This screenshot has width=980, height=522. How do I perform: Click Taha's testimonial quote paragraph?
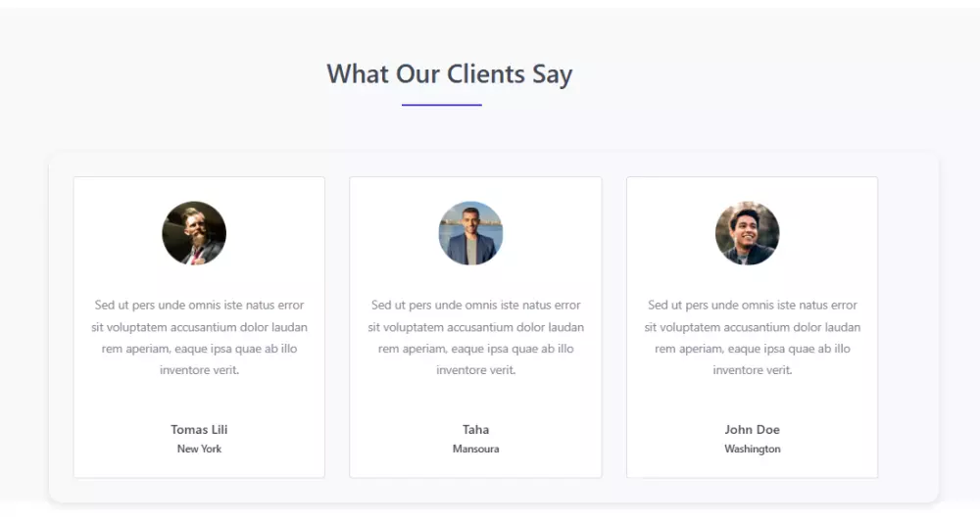pyautogui.click(x=475, y=337)
